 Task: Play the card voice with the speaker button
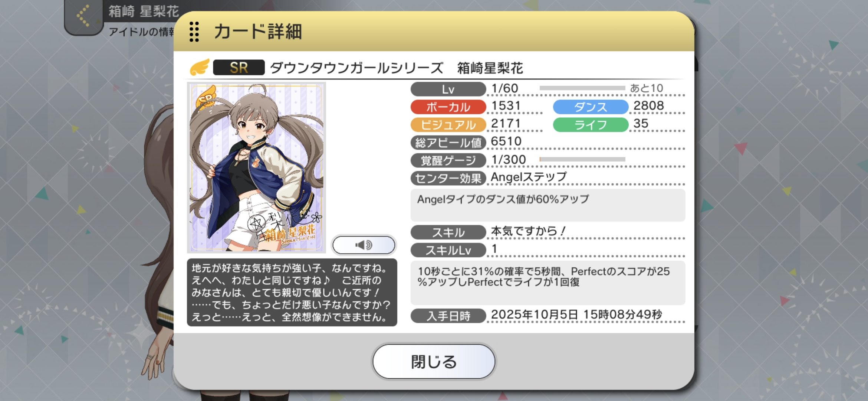tap(364, 245)
